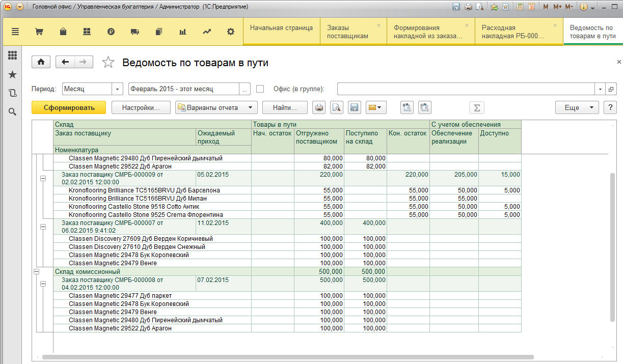Add this report to favorites (star outline)
The height and width of the screenshot is (364, 623).
click(x=108, y=62)
